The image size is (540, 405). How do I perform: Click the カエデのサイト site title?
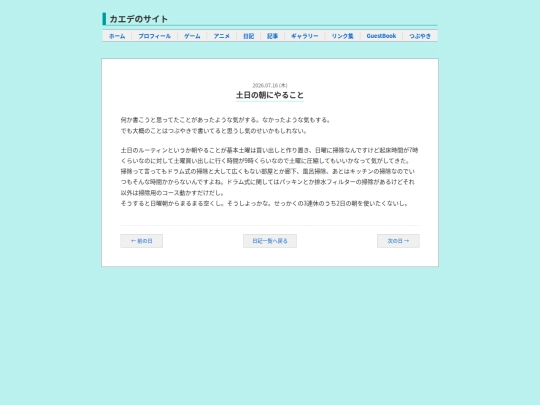pyautogui.click(x=138, y=19)
